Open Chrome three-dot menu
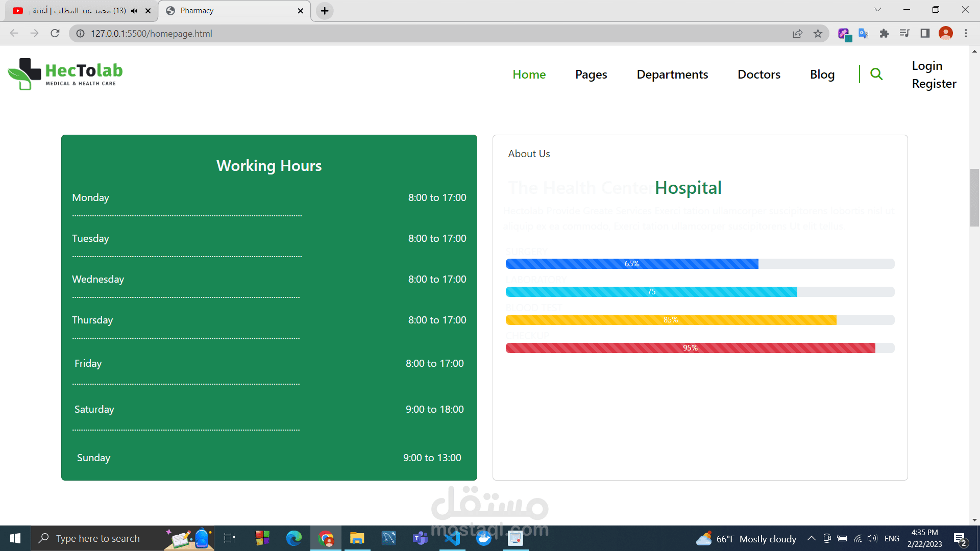 point(966,34)
